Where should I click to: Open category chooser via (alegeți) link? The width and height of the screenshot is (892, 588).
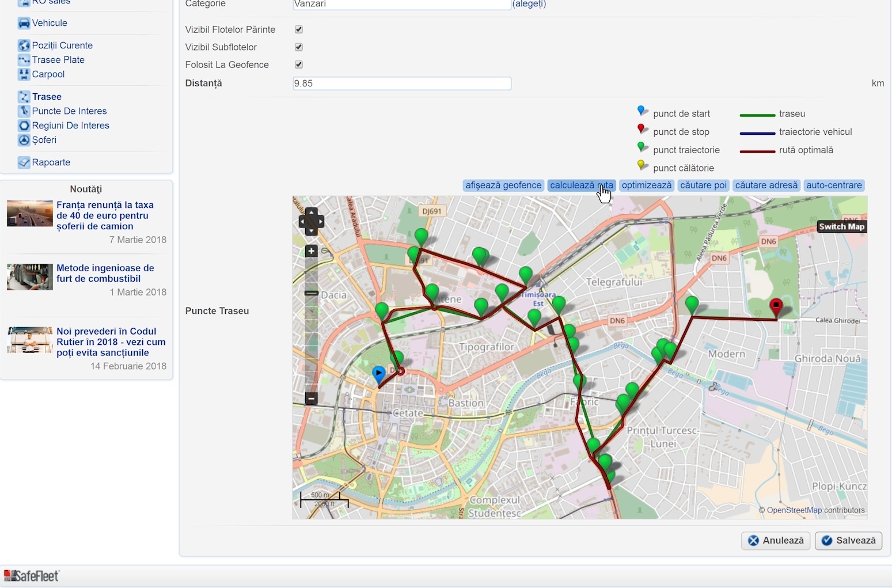point(529,4)
